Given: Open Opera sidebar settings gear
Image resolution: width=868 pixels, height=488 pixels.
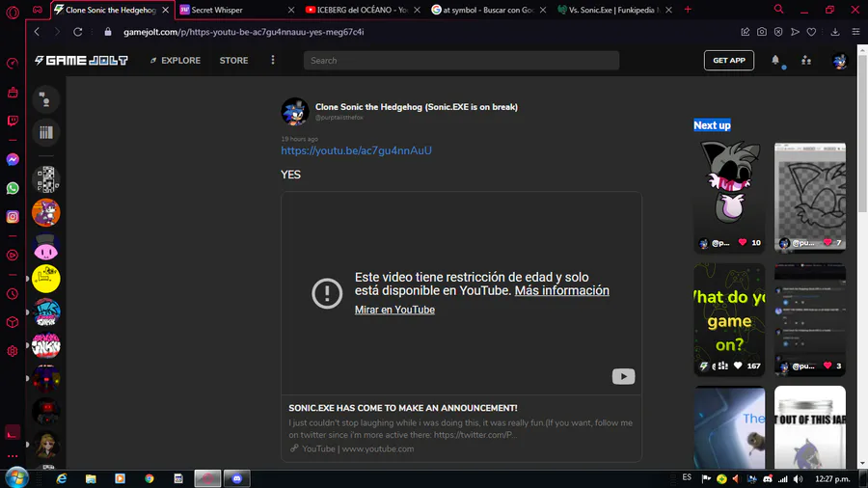Looking at the screenshot, I should [13, 351].
